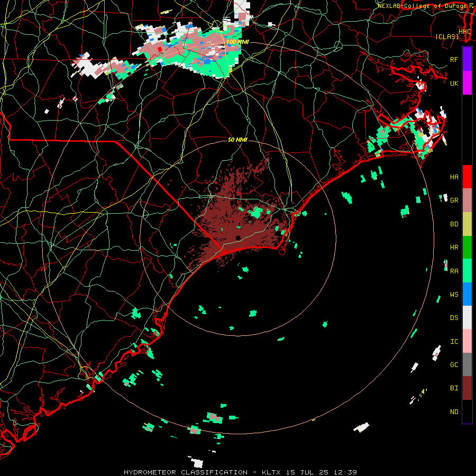Screen dimensions: 476x476
Task: Click the "HYDROMETEOR CLASSIFICATION - KLTX" caption
Action: pyautogui.click(x=202, y=472)
